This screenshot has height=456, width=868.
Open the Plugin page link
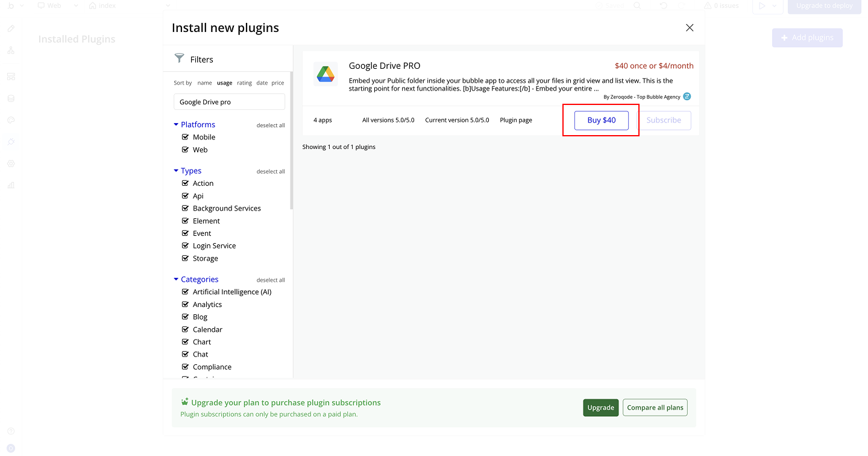coord(515,120)
